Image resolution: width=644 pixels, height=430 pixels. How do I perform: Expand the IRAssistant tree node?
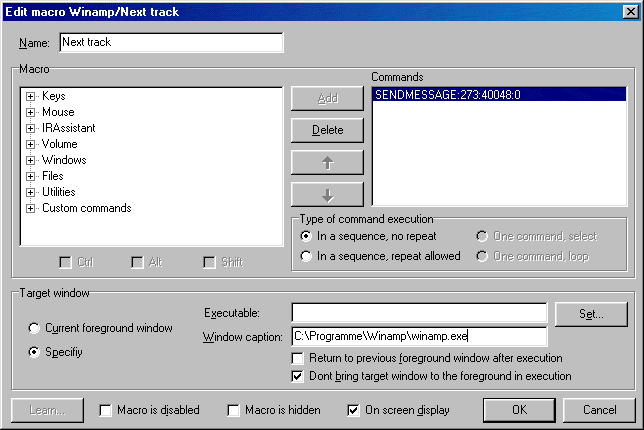[x=30, y=129]
